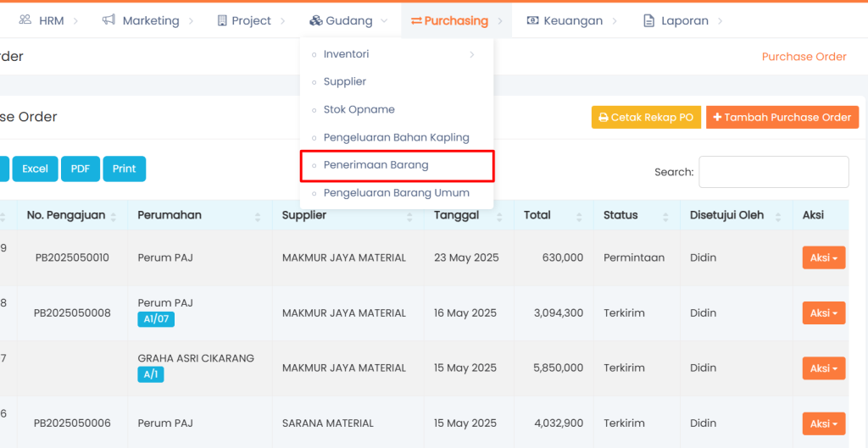The width and height of the screenshot is (868, 448).
Task: Click the Keuangan money icon
Action: pos(533,20)
